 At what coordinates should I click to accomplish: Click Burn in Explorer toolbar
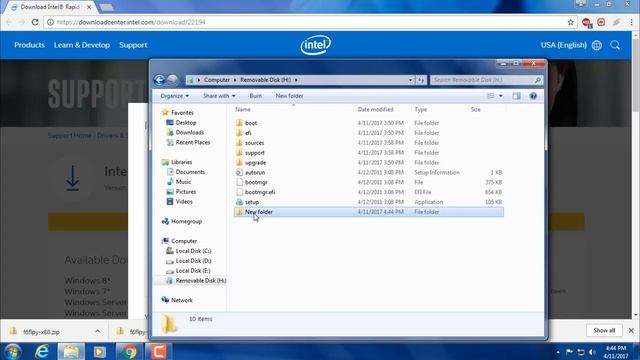(x=256, y=96)
